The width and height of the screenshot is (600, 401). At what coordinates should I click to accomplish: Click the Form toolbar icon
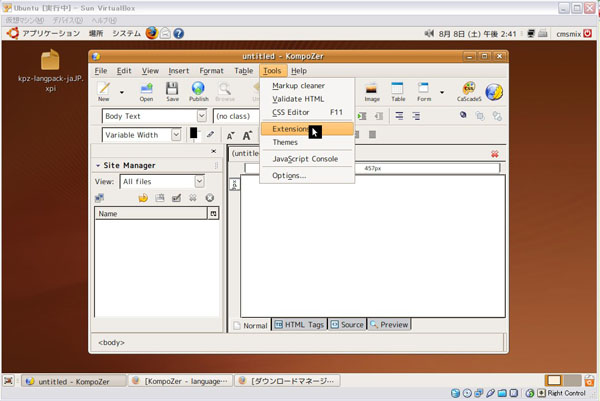(x=424, y=91)
